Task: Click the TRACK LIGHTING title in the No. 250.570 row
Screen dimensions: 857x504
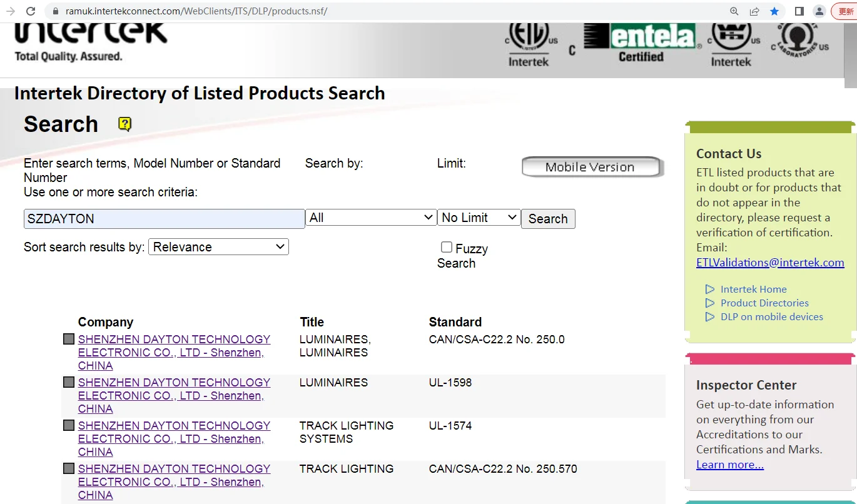Action: tap(347, 469)
